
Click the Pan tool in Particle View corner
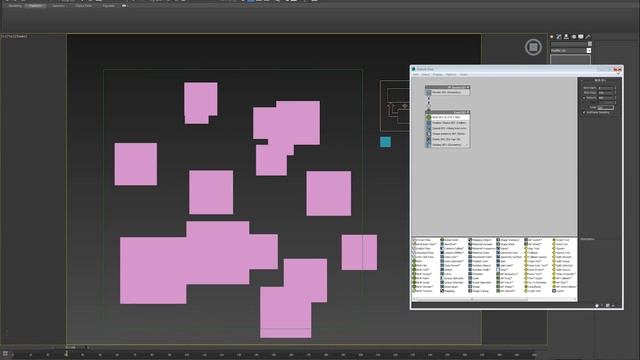[x=597, y=305]
